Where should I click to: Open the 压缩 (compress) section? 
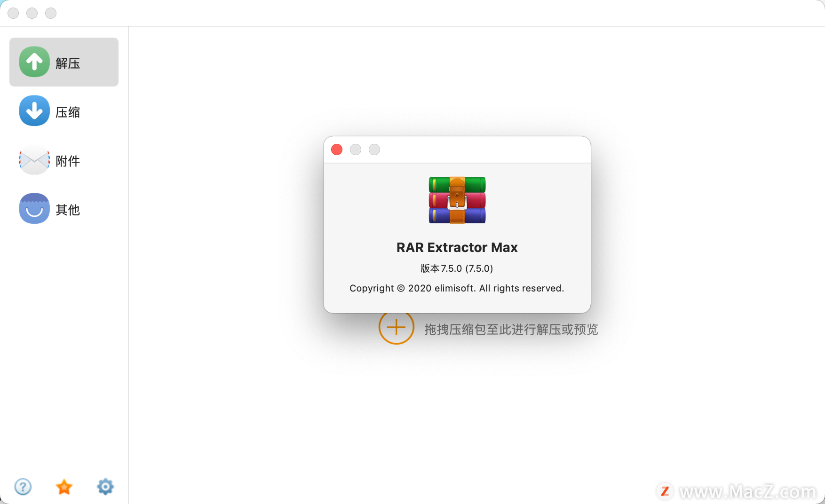click(64, 111)
